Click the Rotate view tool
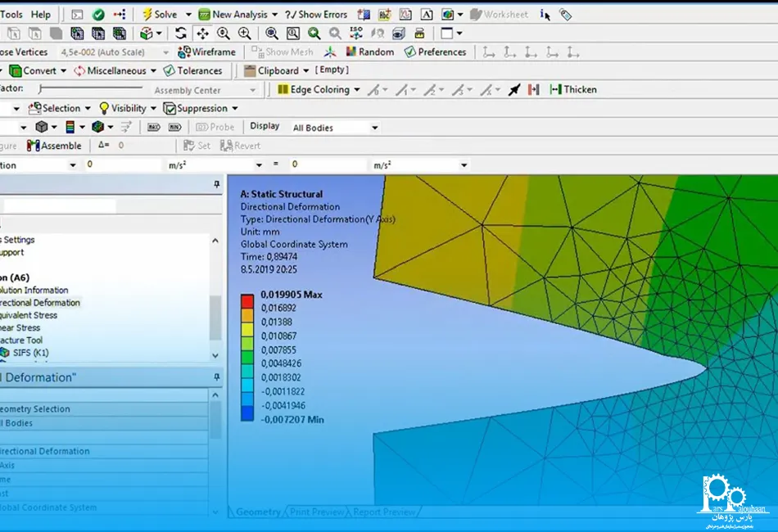The image size is (778, 532). 181,34
